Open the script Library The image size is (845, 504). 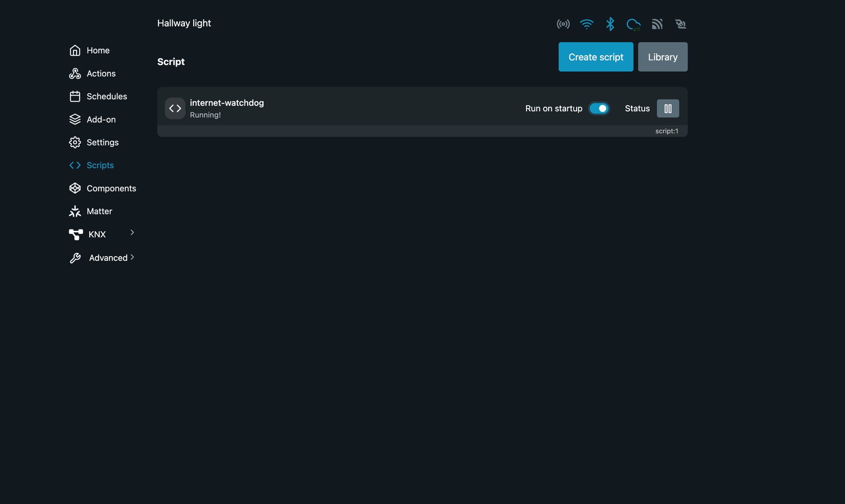tap(663, 57)
